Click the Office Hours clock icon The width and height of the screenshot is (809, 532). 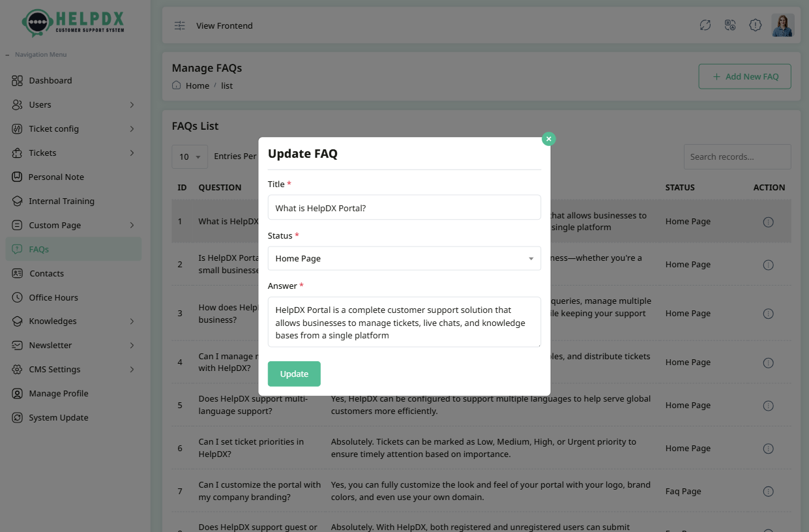pos(17,297)
